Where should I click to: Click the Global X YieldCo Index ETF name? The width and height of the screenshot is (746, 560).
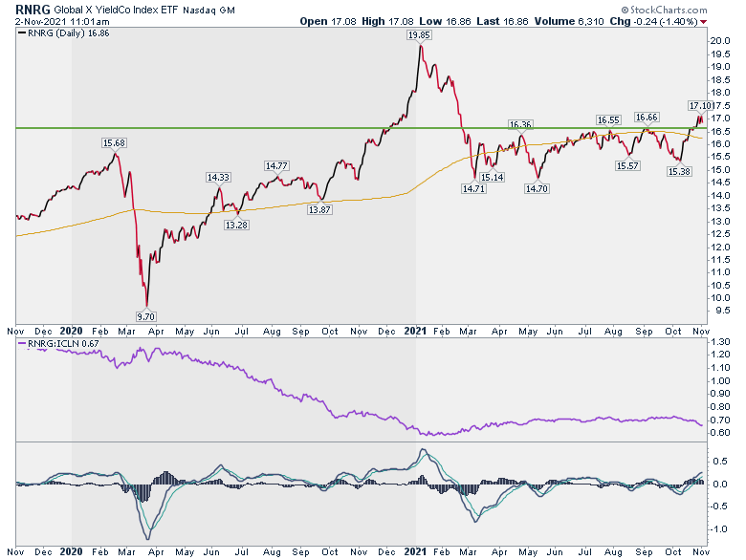pos(116,10)
